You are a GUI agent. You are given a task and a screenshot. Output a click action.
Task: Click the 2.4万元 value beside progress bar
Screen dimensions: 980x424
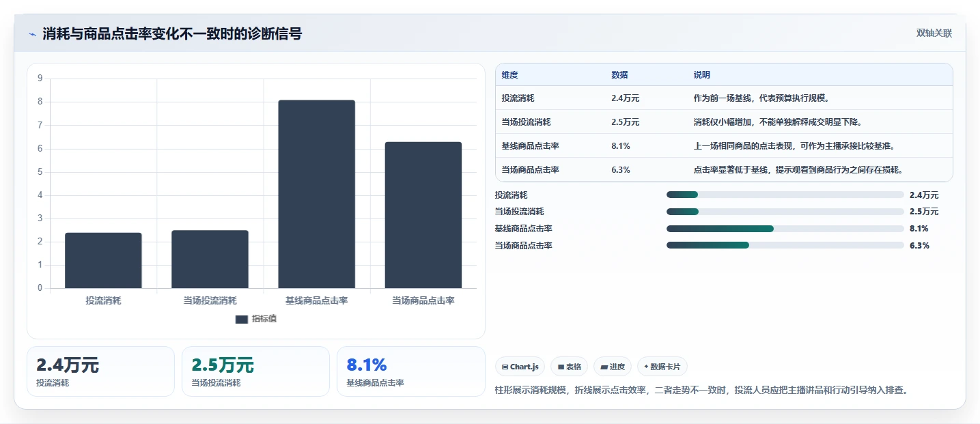[x=924, y=195]
